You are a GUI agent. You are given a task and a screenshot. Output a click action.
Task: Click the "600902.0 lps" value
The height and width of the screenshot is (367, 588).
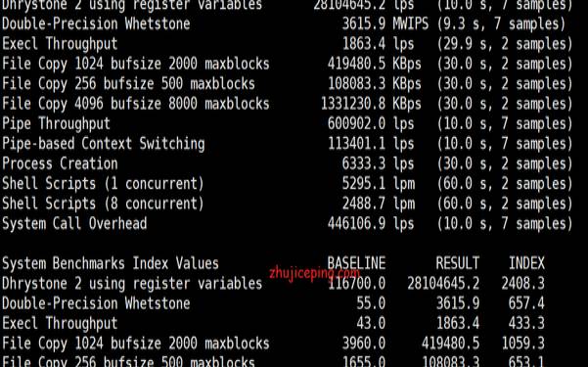coord(371,124)
